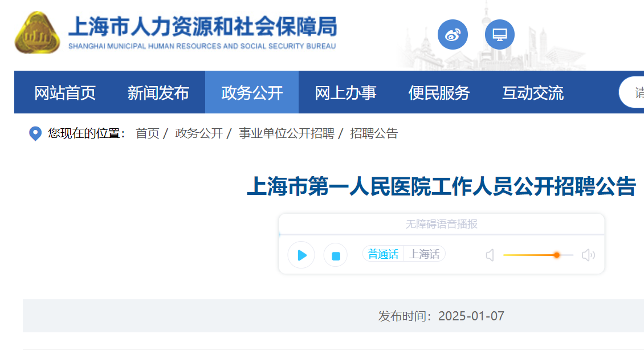Click the loud speaker volume icon
Screen dimensions: 644x350
point(588,255)
